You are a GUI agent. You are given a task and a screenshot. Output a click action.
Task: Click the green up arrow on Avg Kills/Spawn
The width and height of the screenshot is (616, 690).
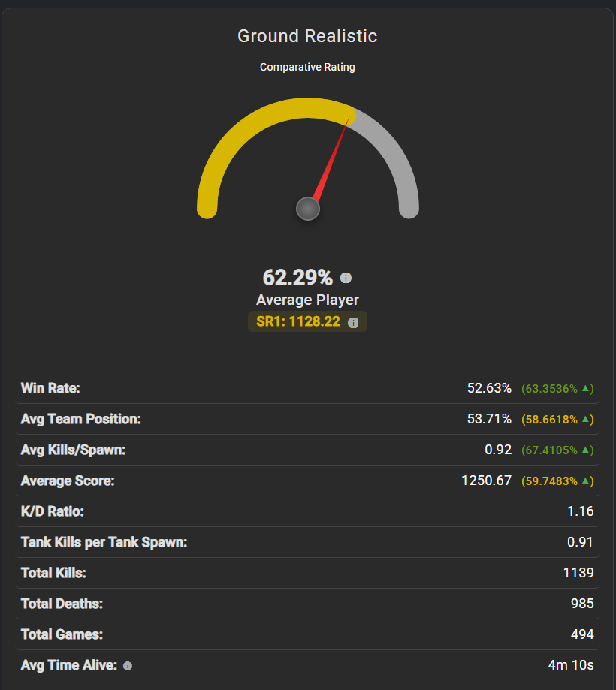click(x=587, y=450)
